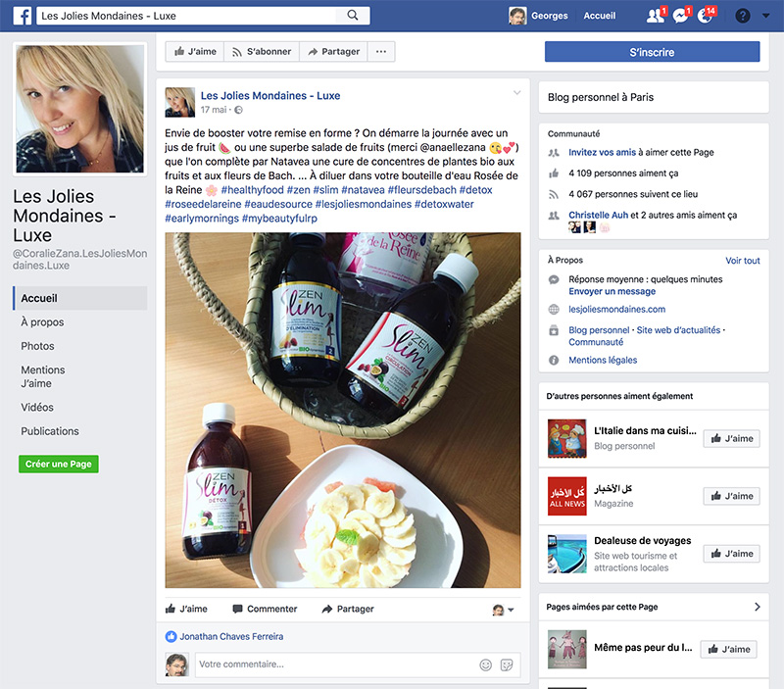Like the post with J'aime below photo

186,609
